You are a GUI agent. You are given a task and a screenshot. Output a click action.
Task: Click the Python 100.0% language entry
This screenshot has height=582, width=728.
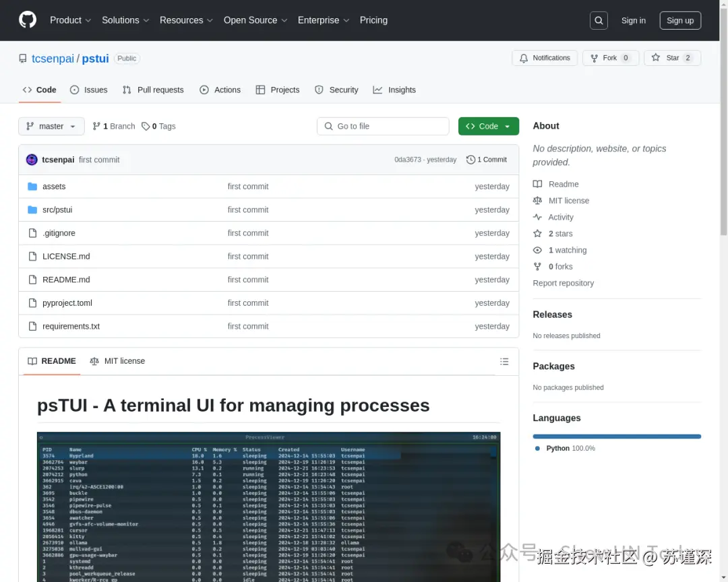click(565, 449)
